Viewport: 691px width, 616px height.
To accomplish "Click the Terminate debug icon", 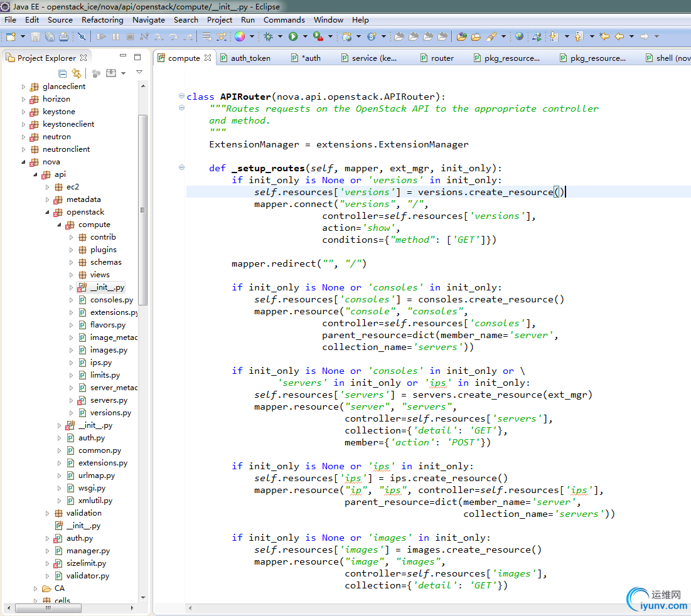I will click(x=130, y=36).
